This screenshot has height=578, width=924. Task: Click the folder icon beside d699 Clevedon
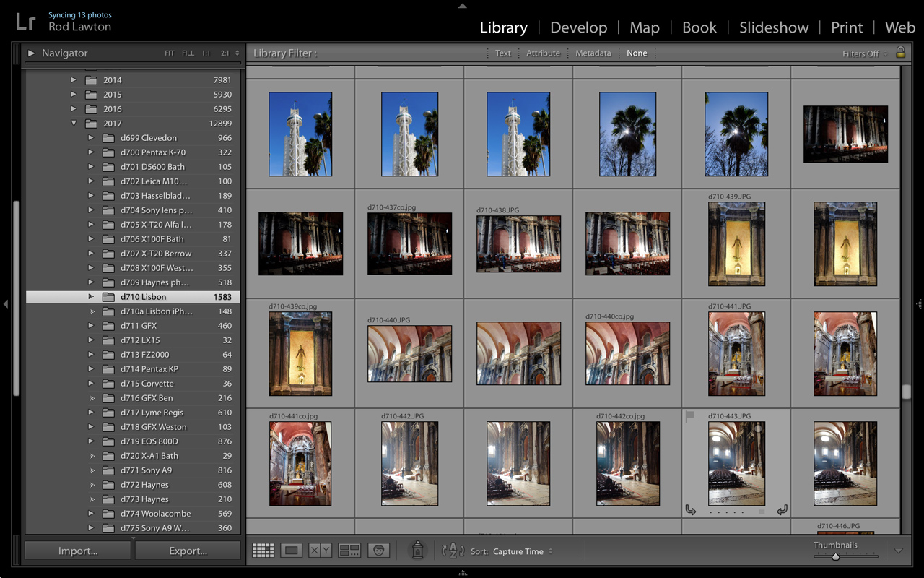[109, 138]
